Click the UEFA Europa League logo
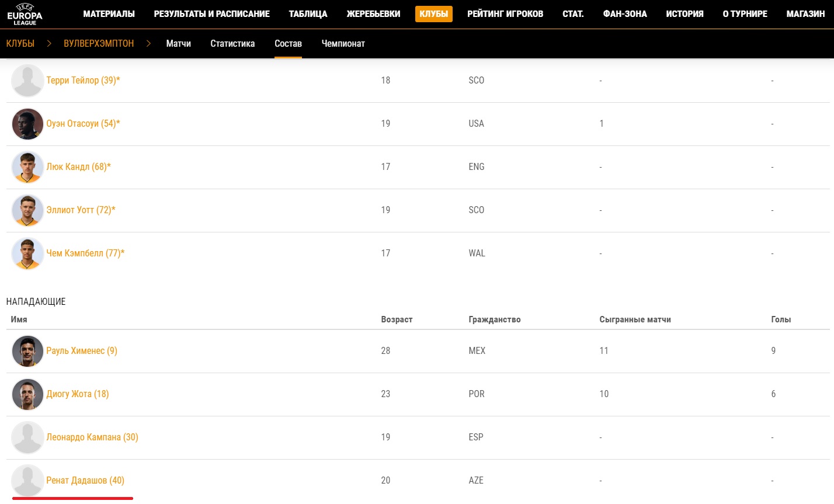This screenshot has width=834, height=504. (x=25, y=14)
